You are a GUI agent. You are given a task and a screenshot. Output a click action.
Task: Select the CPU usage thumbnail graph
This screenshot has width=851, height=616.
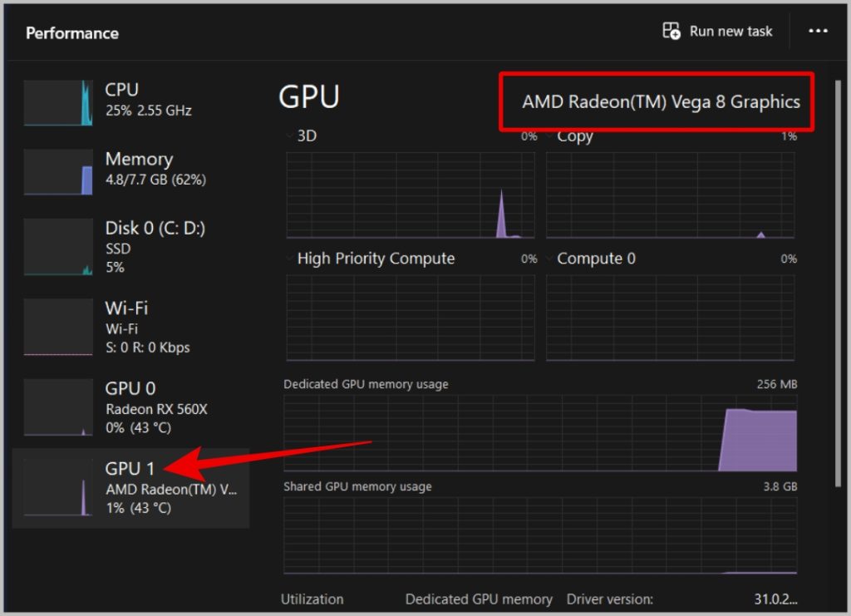[x=58, y=103]
